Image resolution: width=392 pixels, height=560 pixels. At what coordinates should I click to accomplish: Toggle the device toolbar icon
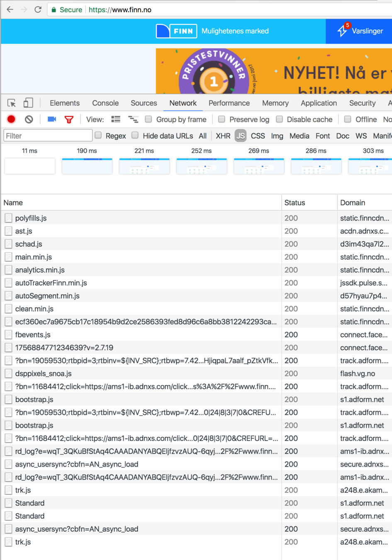point(28,103)
